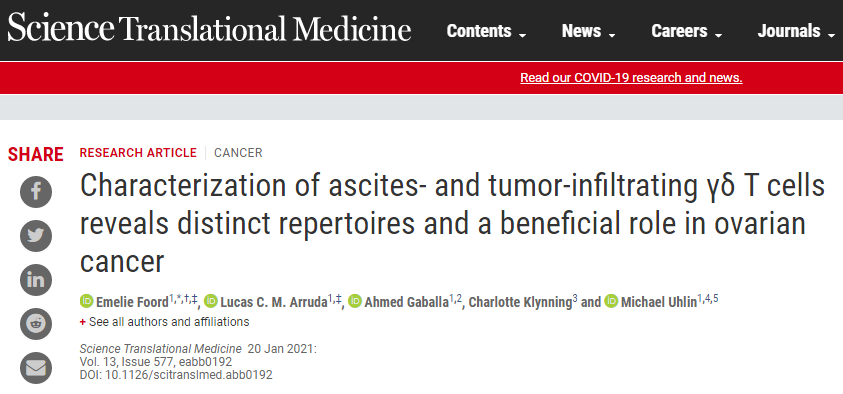843x394 pixels.
Task: Select the Cancer topic label
Action: tap(238, 153)
